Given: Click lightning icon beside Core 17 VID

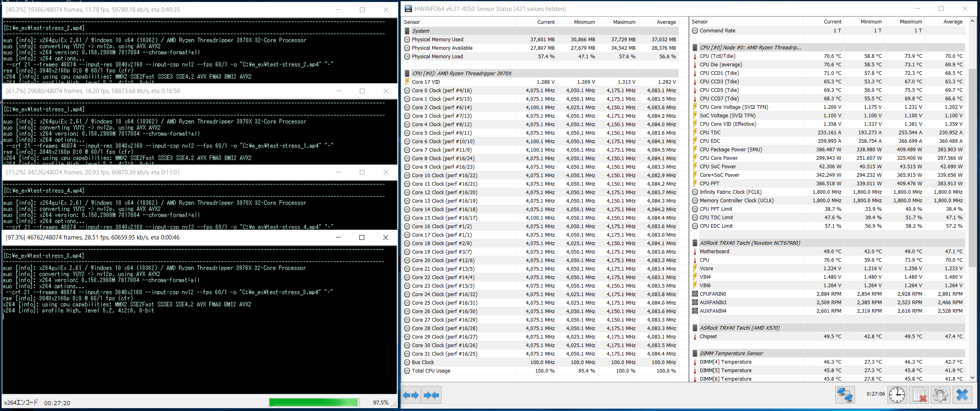Looking at the screenshot, I should (x=407, y=82).
